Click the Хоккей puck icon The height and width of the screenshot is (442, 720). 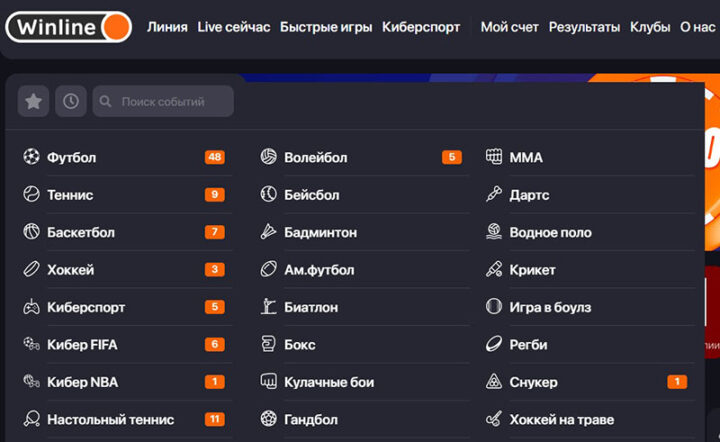(31, 269)
